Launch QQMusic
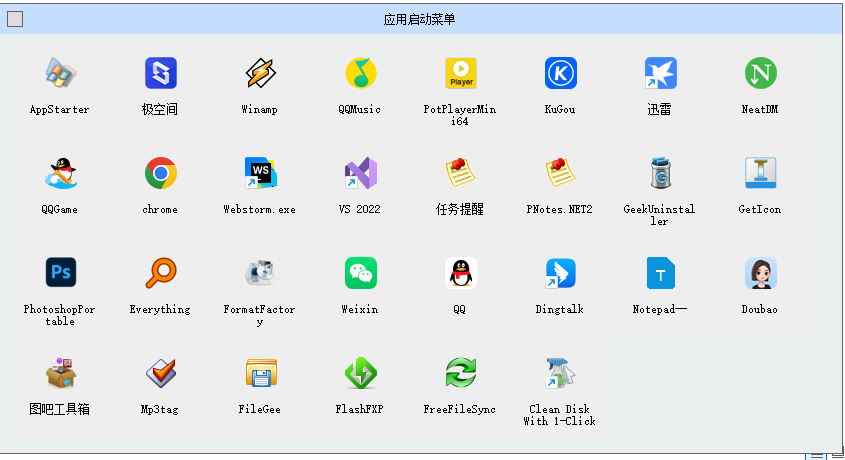The height and width of the screenshot is (460, 845). [361, 73]
